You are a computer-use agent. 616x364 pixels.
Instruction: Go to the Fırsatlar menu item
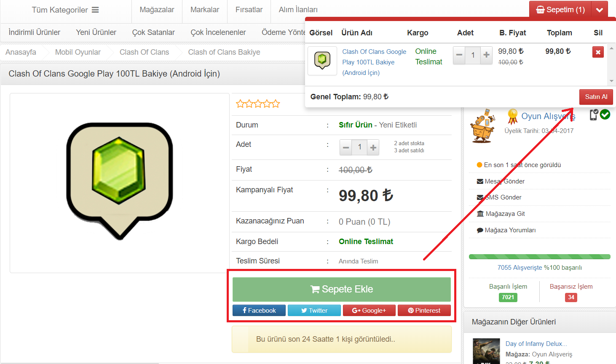pyautogui.click(x=249, y=10)
